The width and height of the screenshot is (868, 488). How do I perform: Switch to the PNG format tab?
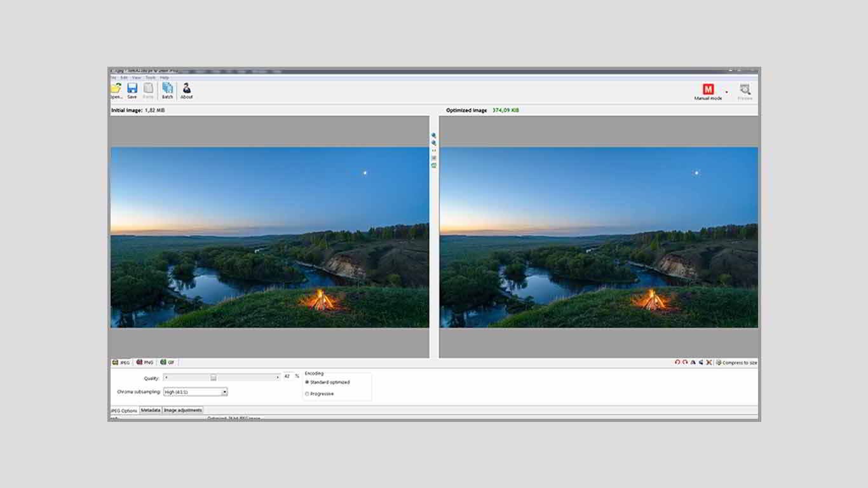pyautogui.click(x=145, y=362)
